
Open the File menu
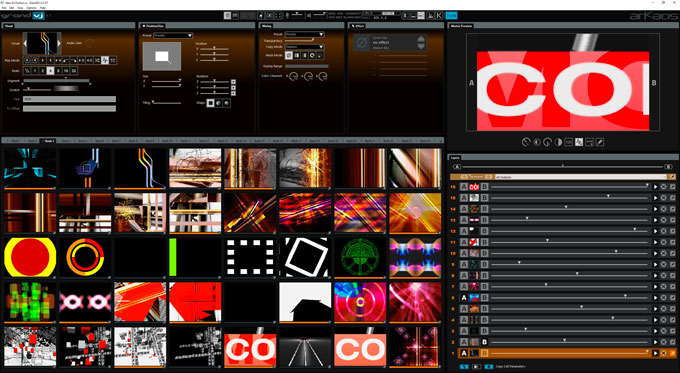coord(4,8)
